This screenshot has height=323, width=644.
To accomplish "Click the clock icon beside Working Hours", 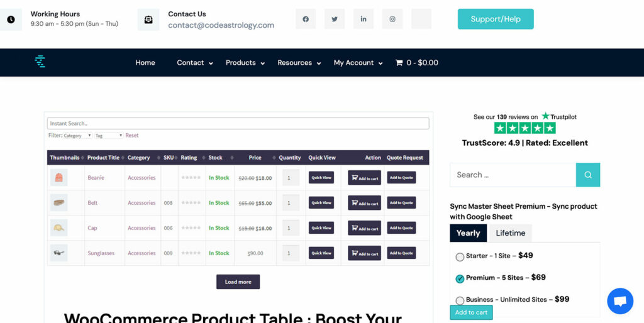I will pos(11,19).
